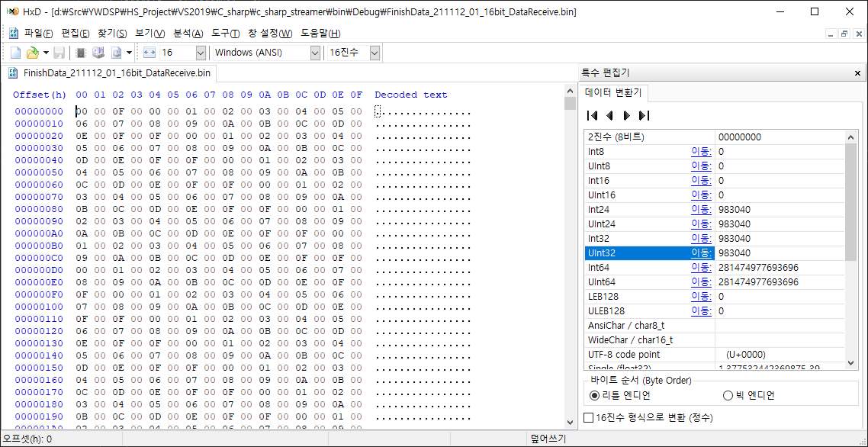Image resolution: width=868 pixels, height=447 pixels.
Task: Click 이동 link for ULEB128
Action: click(x=702, y=311)
